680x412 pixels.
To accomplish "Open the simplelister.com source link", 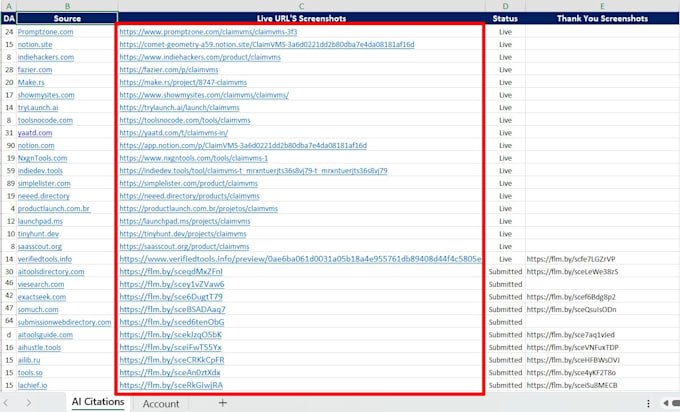I will tap(44, 183).
